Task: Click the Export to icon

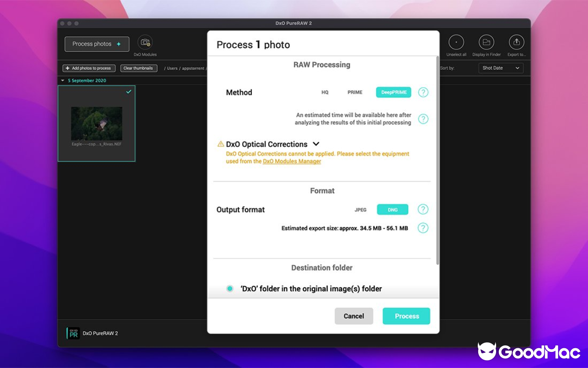Action: tap(516, 43)
